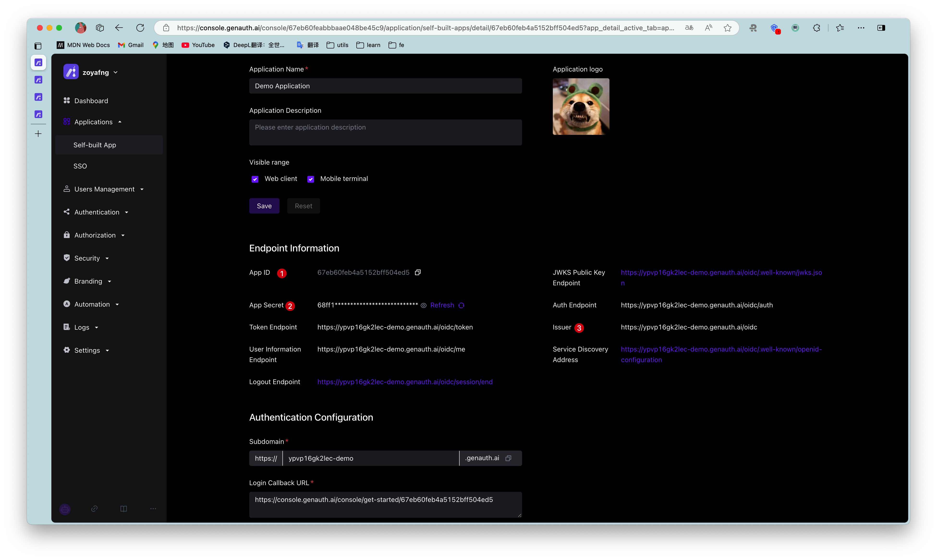Click the link icon in sidebar footer

pyautogui.click(x=94, y=509)
